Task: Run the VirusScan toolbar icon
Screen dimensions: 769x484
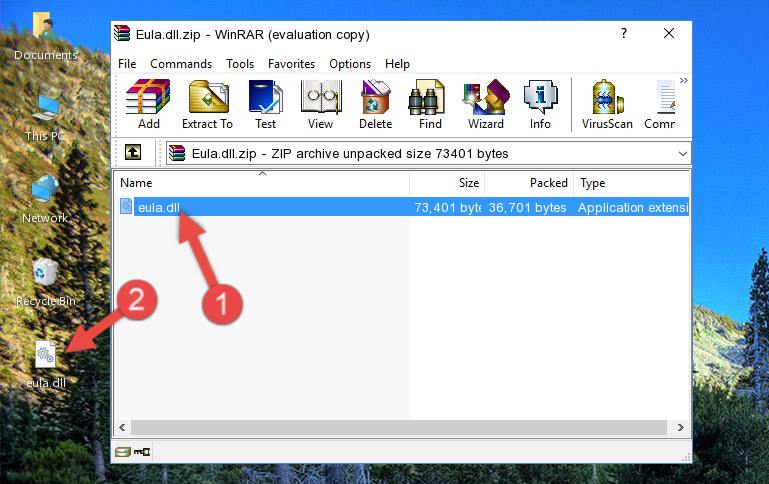Action: click(x=607, y=104)
